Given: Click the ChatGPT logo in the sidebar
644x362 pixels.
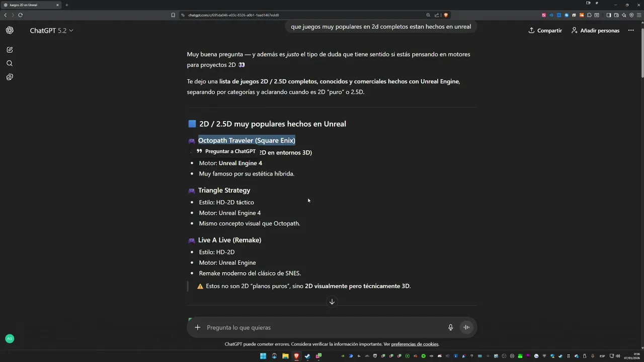Looking at the screenshot, I should (x=10, y=30).
